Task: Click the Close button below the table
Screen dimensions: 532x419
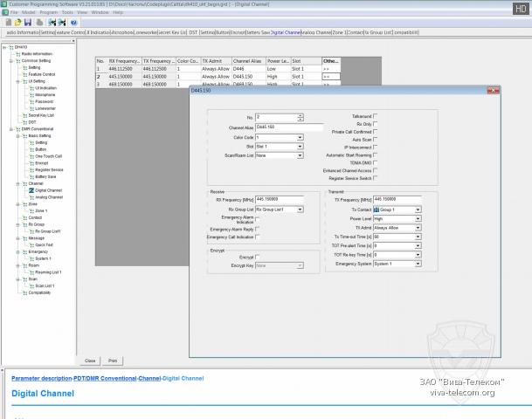Action: (x=90, y=361)
